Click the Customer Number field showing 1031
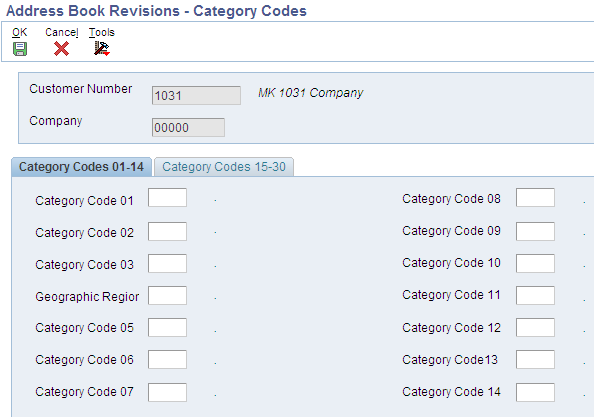This screenshot has height=417, width=594. point(196,95)
